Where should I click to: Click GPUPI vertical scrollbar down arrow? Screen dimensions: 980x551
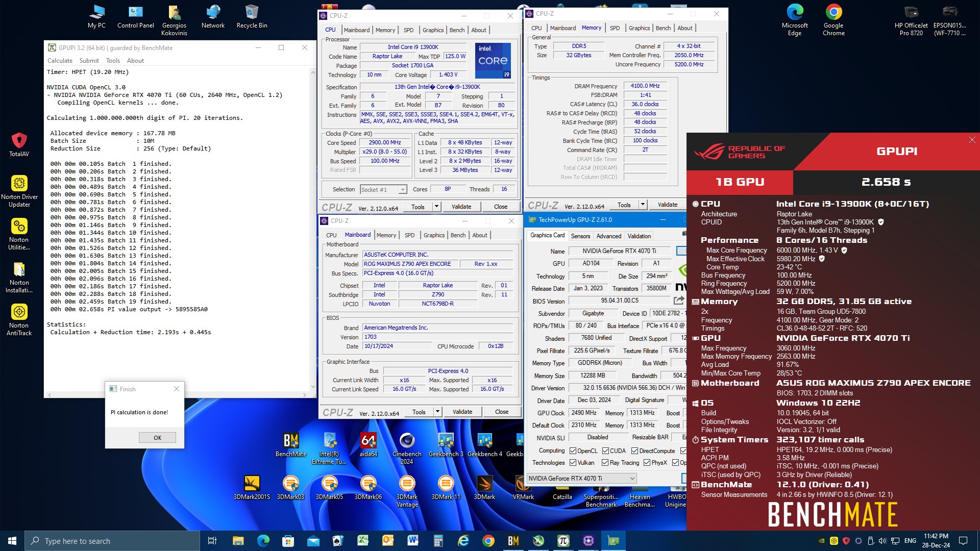312,388
